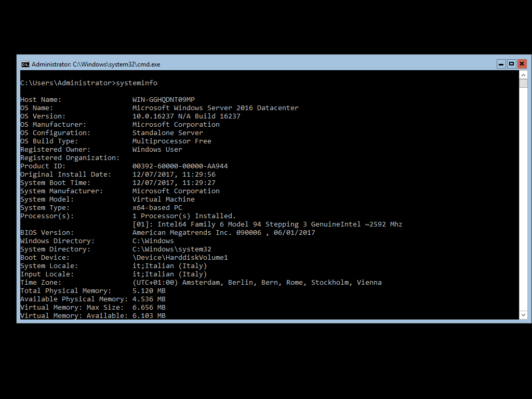Click install date '12/07/2017, 11:29:56'
Viewport: 532px width, 399px height.
click(174, 175)
